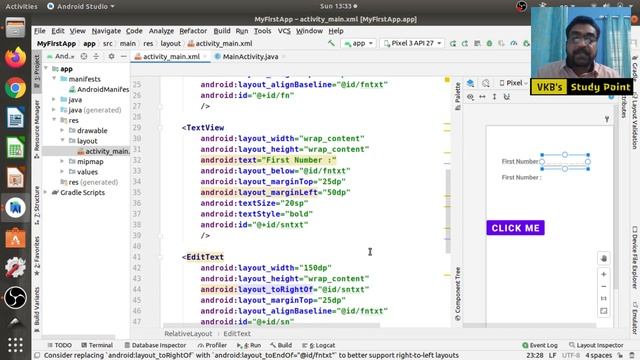The height and width of the screenshot is (360, 640).
Task: Toggle the Resource Manager side tab
Action: coord(37,129)
